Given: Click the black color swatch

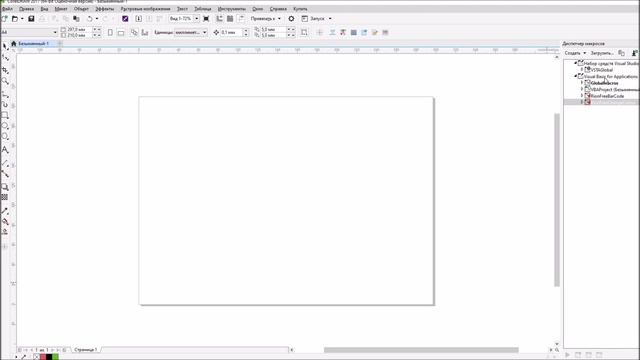Looking at the screenshot, I should point(49,357).
